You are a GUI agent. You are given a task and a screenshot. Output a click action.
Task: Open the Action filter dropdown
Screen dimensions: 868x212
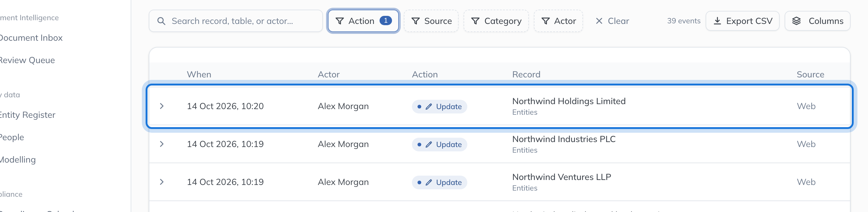(363, 21)
